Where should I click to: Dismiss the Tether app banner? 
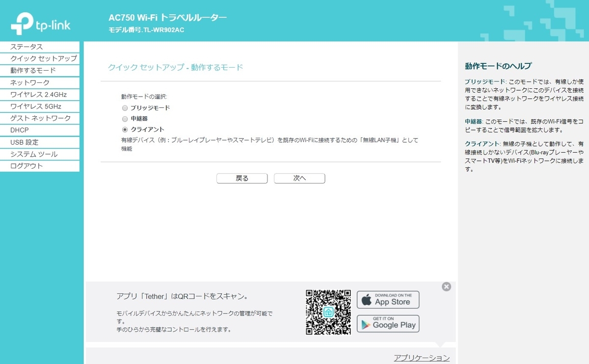pos(446,286)
